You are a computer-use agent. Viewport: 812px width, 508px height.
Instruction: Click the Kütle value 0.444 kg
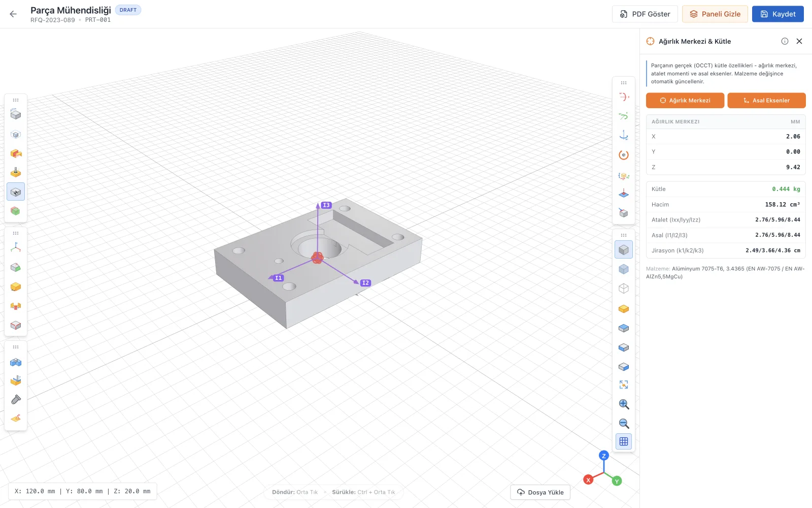[x=786, y=189]
